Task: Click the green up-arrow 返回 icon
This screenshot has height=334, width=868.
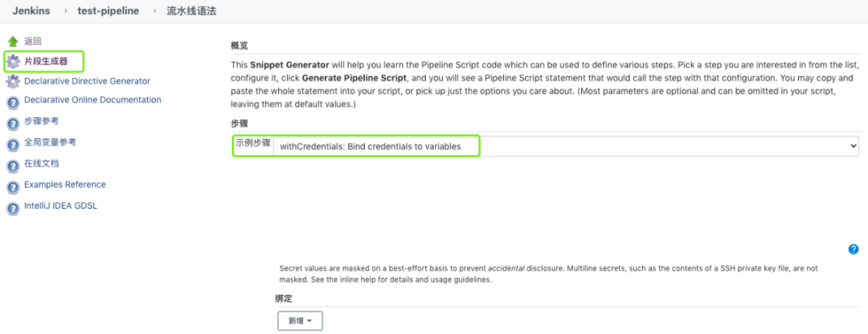Action: point(13,41)
